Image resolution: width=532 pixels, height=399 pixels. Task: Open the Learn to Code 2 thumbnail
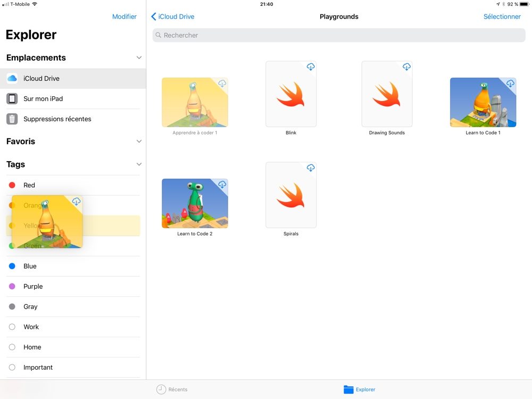point(195,203)
